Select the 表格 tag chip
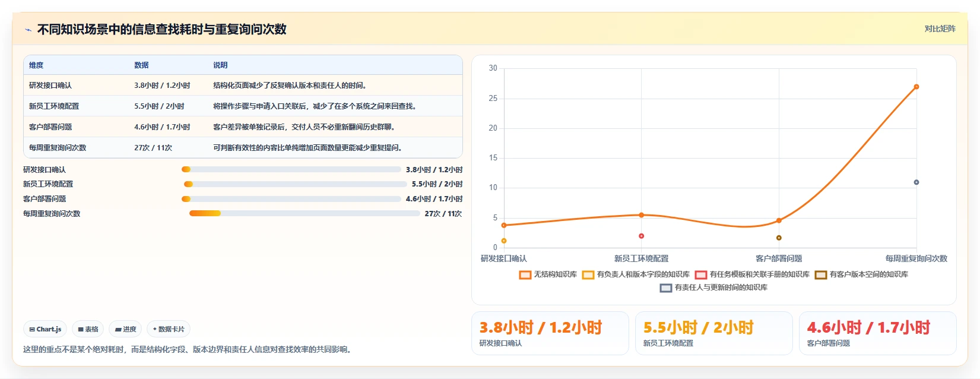This screenshot has width=980, height=379. tap(88, 329)
